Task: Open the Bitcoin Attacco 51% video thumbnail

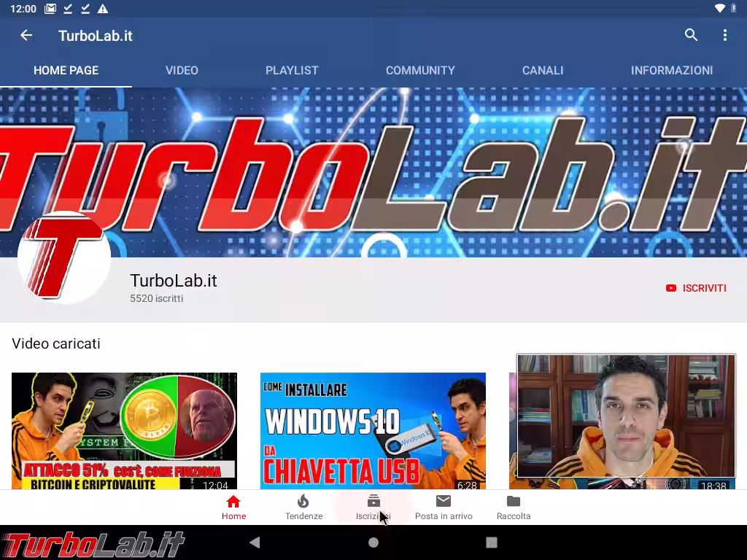Action: tap(124, 430)
